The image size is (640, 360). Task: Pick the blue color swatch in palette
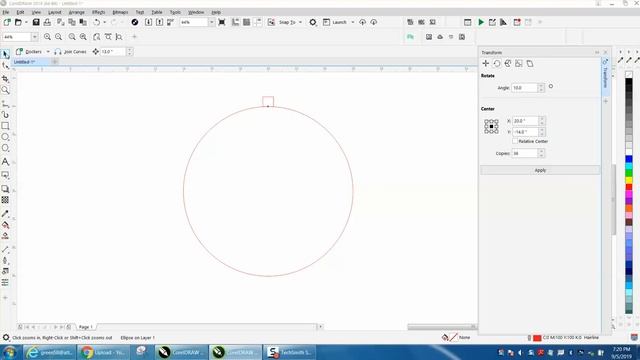[629, 159]
